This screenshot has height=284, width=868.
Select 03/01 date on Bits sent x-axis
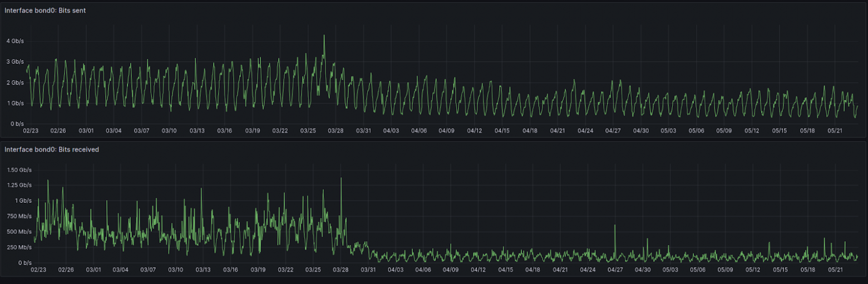pos(86,131)
